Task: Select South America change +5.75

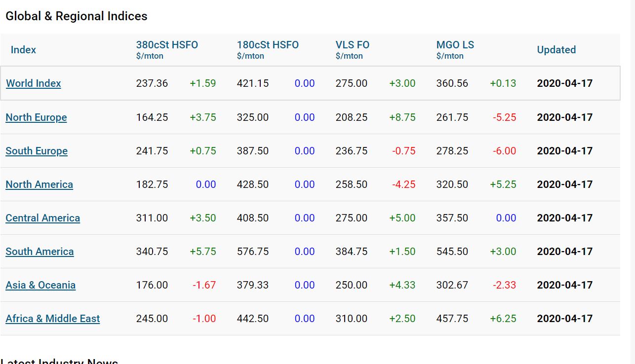Action: pyautogui.click(x=203, y=252)
